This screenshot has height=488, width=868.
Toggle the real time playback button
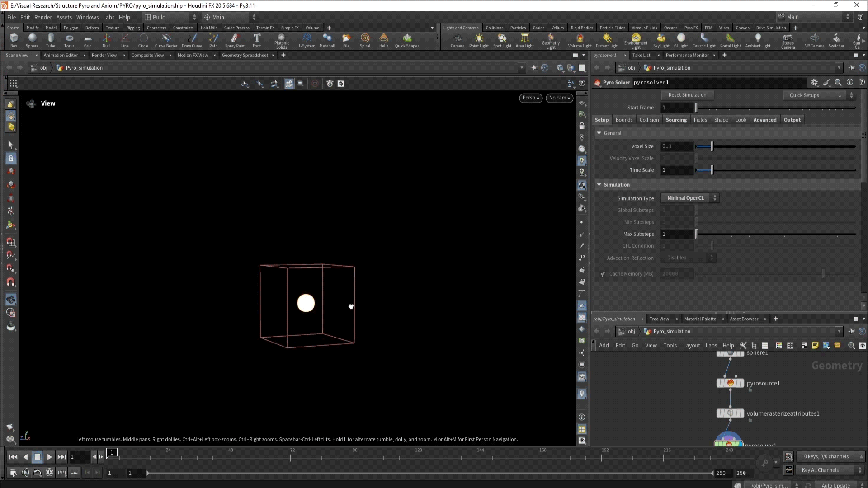49,472
